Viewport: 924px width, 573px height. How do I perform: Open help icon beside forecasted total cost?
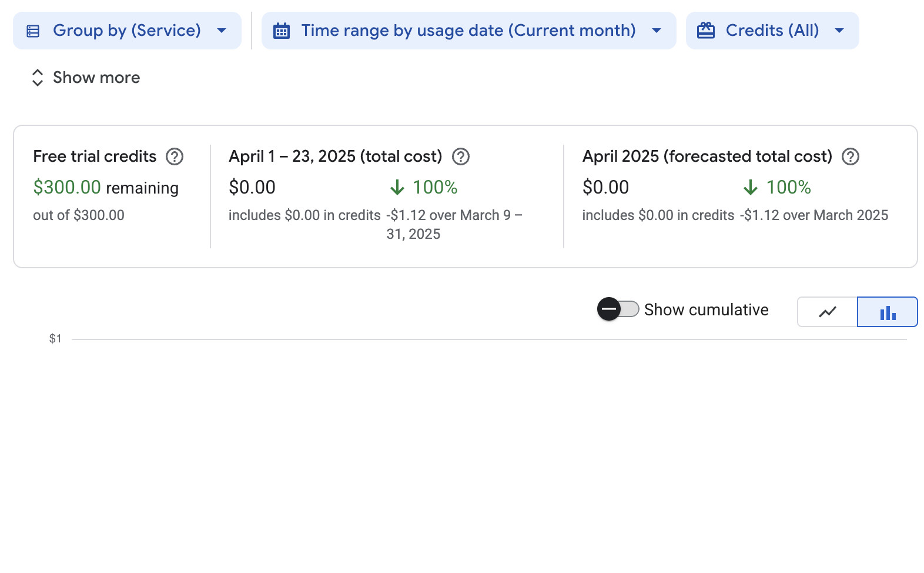[x=850, y=156]
